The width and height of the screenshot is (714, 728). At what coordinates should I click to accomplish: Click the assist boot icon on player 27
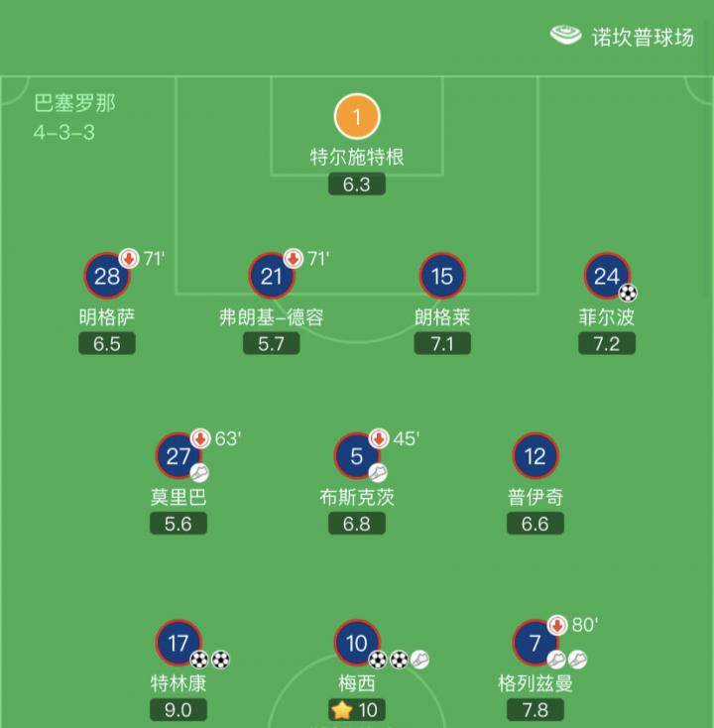click(199, 473)
